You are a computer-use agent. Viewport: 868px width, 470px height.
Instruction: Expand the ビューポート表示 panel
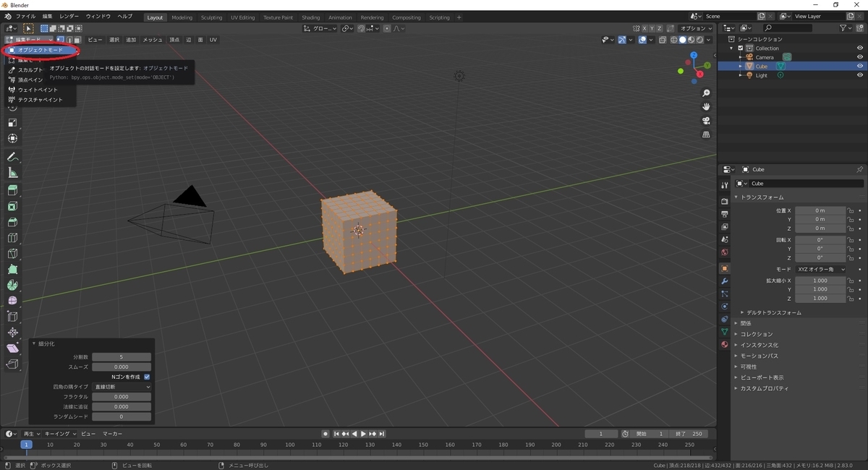[x=762, y=377]
